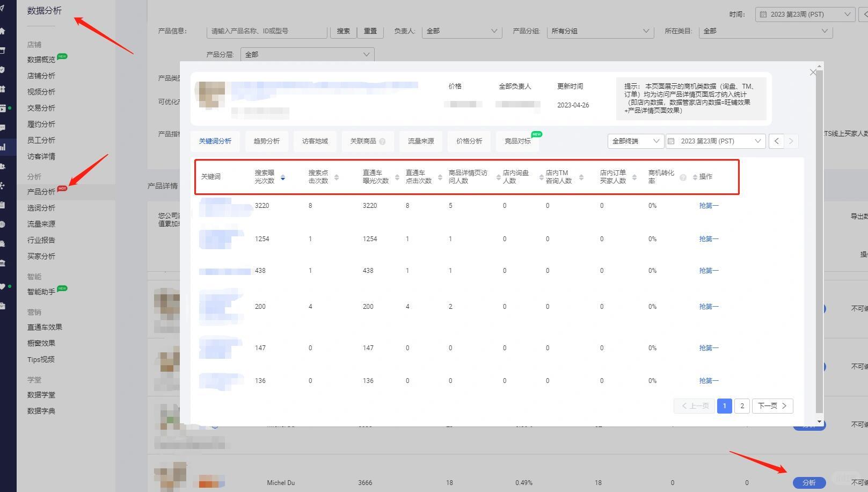Go to previous week arrow in dialog

[776, 141]
